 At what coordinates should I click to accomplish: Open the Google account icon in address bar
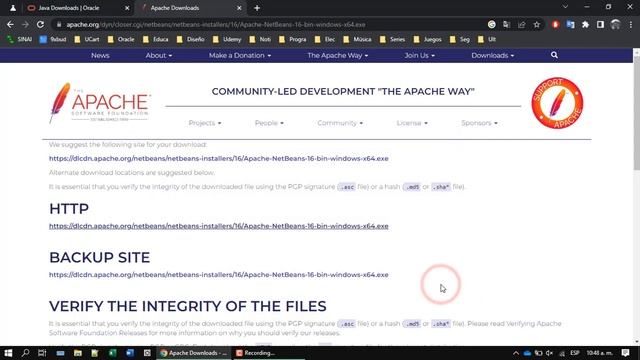[491, 24]
